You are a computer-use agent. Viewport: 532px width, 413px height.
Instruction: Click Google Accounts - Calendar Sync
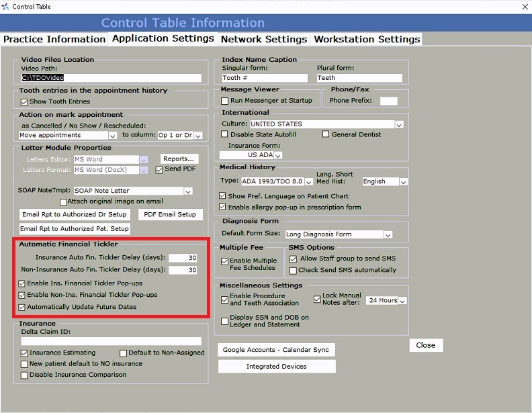pos(277,350)
